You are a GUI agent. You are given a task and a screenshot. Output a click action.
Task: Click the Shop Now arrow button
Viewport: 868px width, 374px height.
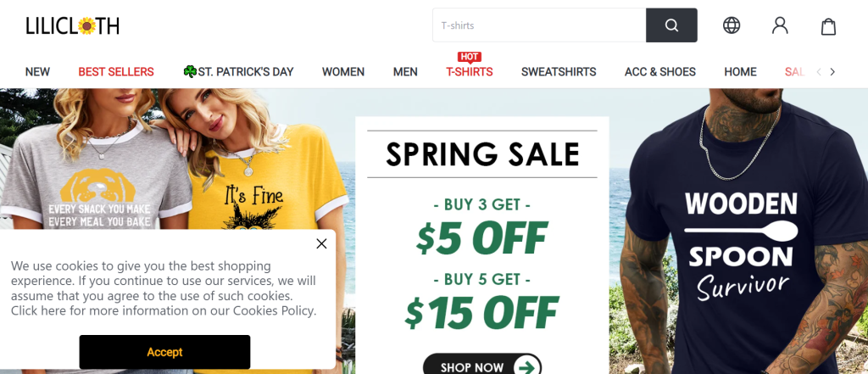tap(481, 366)
